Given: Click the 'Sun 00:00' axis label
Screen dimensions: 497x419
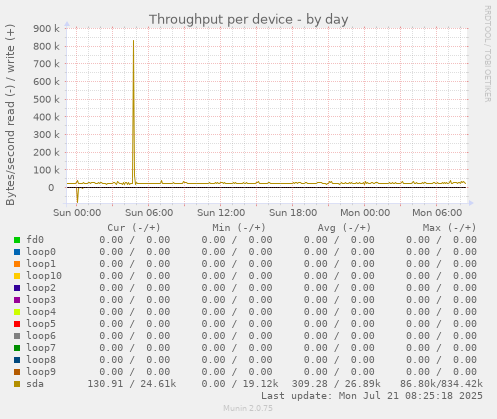Looking at the screenshot, I should pos(77,213).
